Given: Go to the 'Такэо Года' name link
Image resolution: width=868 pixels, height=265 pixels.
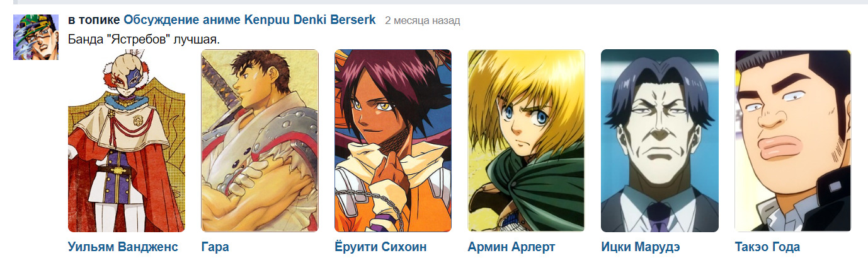Looking at the screenshot, I should pyautogui.click(x=767, y=247).
